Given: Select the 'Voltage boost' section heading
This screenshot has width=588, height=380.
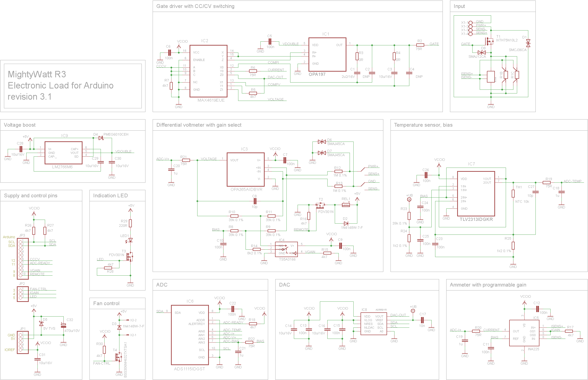Looking at the screenshot, I should tap(20, 125).
